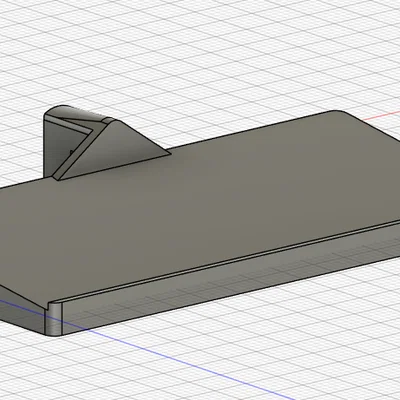Select the red axis line

click(381, 115)
